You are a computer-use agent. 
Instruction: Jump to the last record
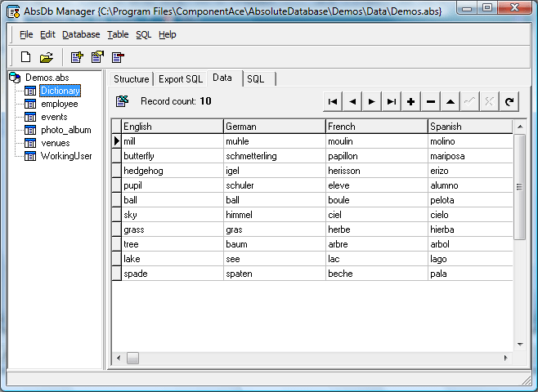tap(392, 101)
